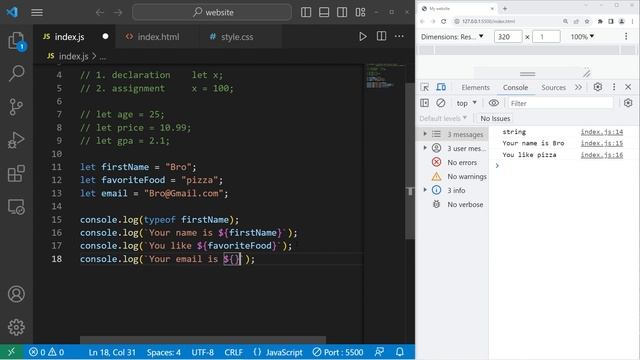Switch to the Elements tab
This screenshot has height=360, width=640.
(x=475, y=87)
